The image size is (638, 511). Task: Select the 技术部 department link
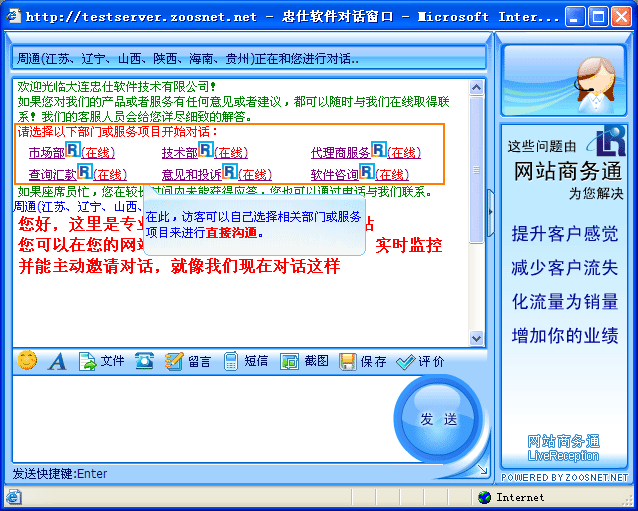tap(179, 153)
